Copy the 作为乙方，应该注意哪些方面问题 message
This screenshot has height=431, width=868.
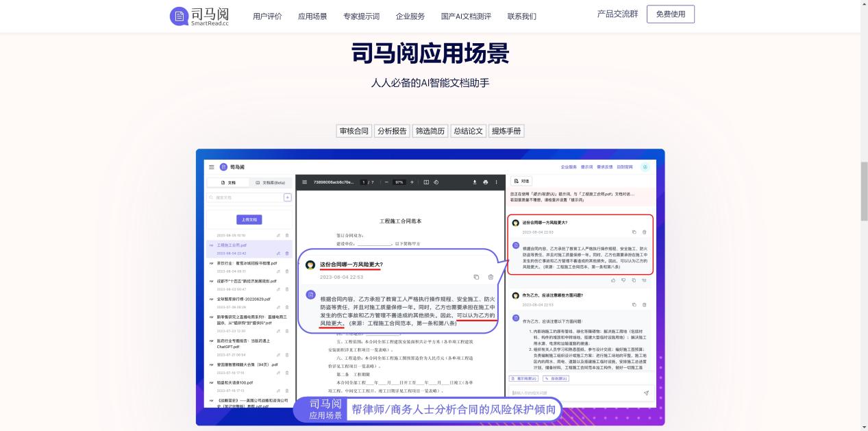tap(634, 304)
